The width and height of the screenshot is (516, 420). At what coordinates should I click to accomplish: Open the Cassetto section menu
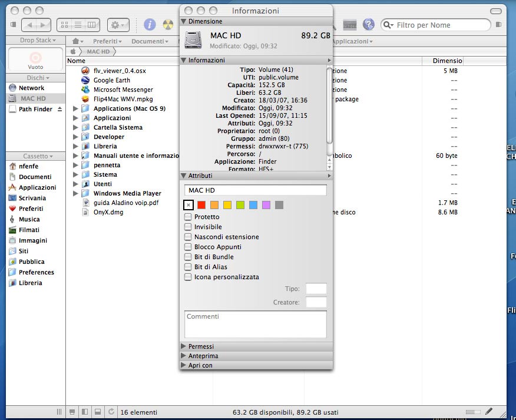coord(38,156)
